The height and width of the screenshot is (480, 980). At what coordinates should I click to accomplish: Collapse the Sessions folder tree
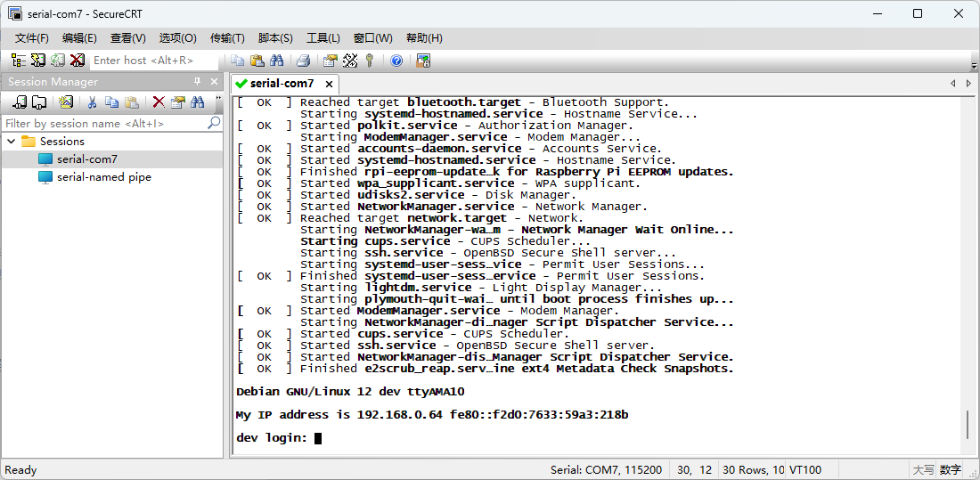pos(11,142)
